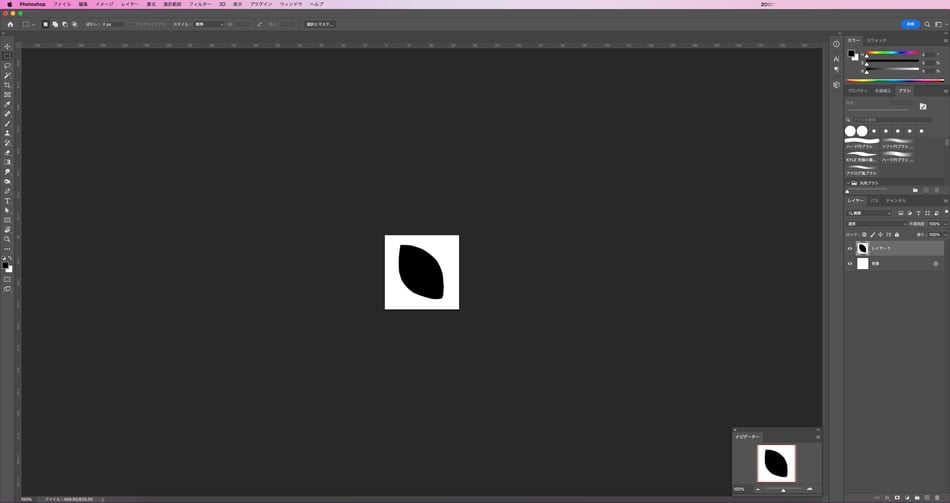Image resolution: width=950 pixels, height=503 pixels.
Task: Open the layer filter type dropdown
Action: tap(869, 213)
